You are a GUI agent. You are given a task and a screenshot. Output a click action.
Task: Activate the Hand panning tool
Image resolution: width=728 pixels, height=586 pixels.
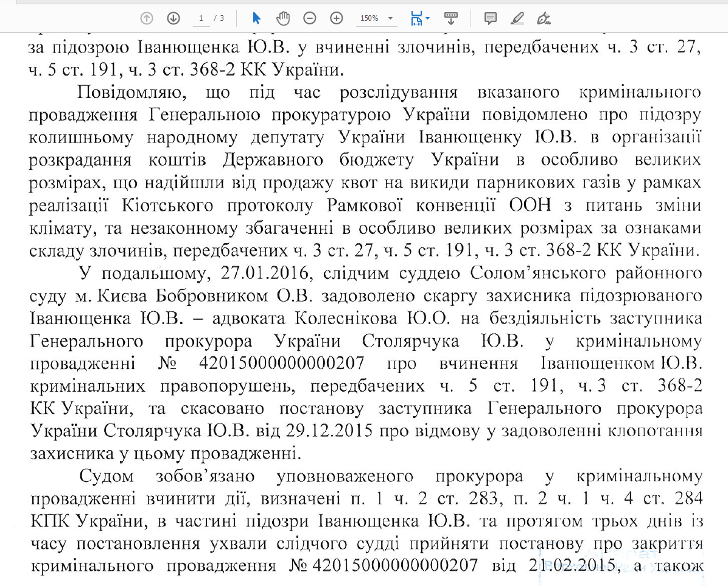click(x=282, y=18)
